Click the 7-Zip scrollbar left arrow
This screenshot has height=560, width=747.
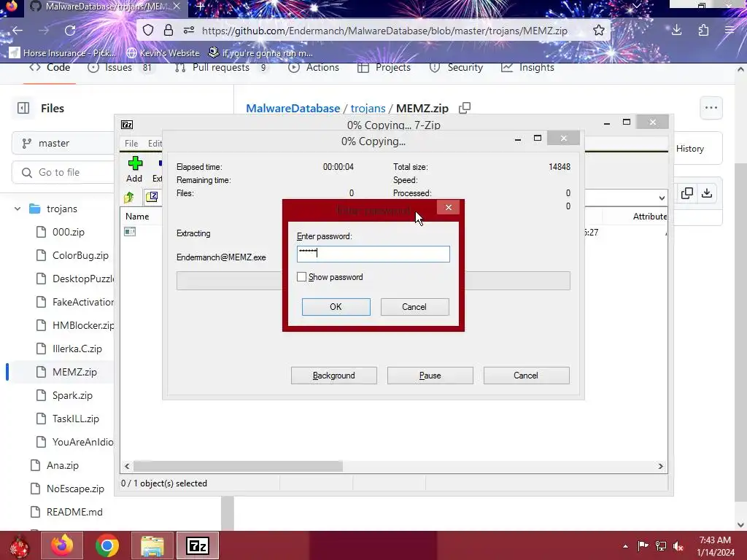[127, 466]
